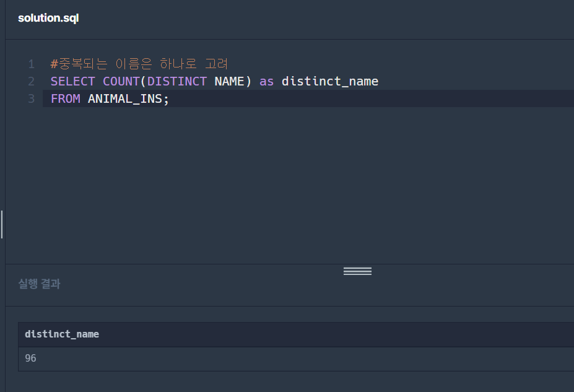
Task: Click the DISTINCT keyword in the query
Action: (x=177, y=81)
